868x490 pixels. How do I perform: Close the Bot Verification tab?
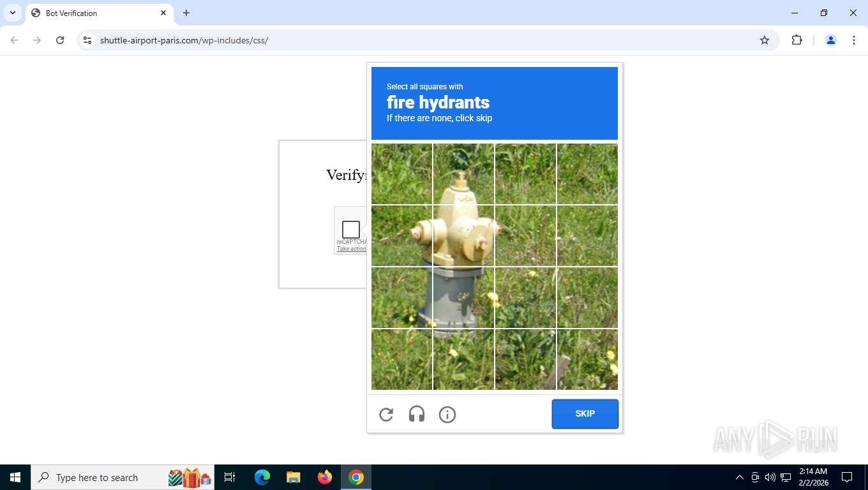click(x=163, y=13)
